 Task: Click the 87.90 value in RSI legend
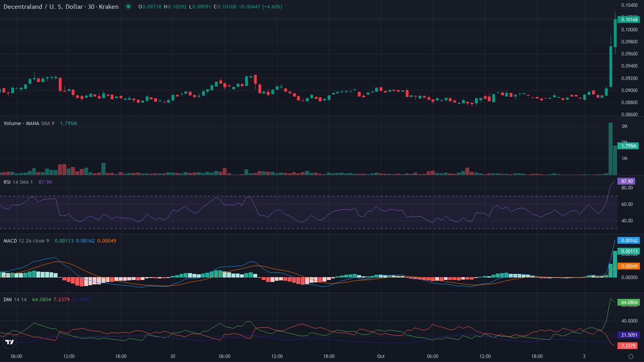[45, 182]
